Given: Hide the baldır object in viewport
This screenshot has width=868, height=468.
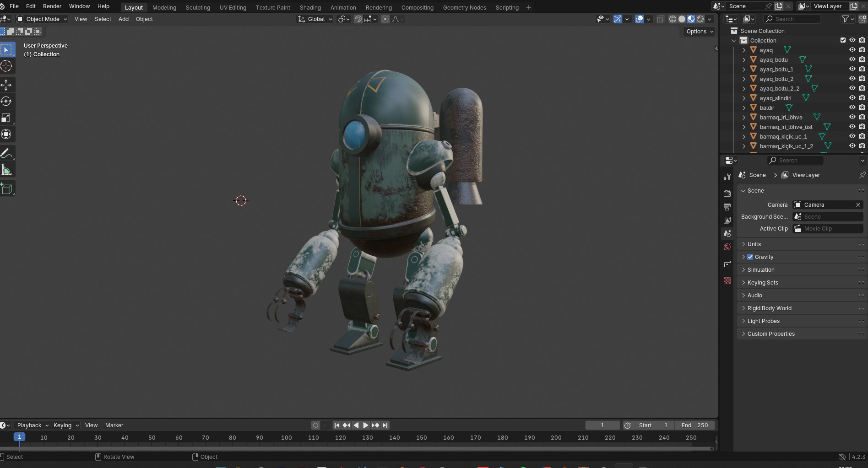Looking at the screenshot, I should pyautogui.click(x=852, y=108).
